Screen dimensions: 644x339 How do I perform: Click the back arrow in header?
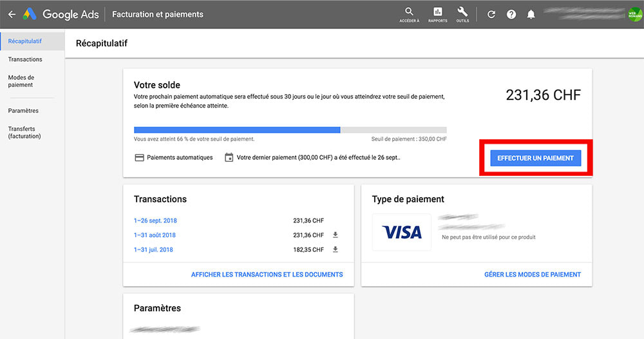[12, 14]
